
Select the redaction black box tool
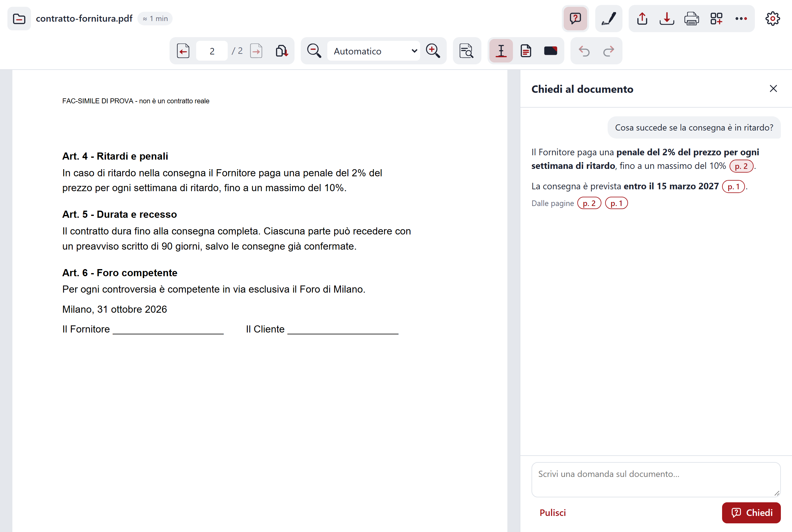(x=550, y=51)
